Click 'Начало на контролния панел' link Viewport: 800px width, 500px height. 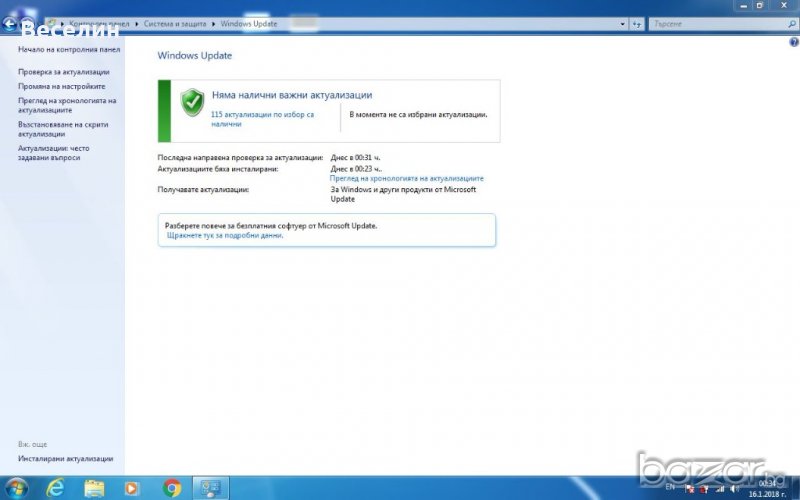tap(69, 48)
